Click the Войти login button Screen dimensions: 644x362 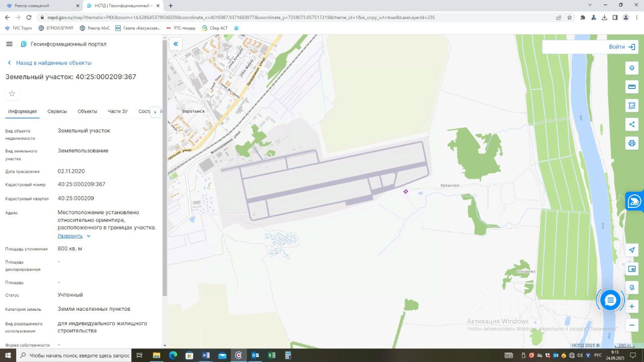(622, 47)
